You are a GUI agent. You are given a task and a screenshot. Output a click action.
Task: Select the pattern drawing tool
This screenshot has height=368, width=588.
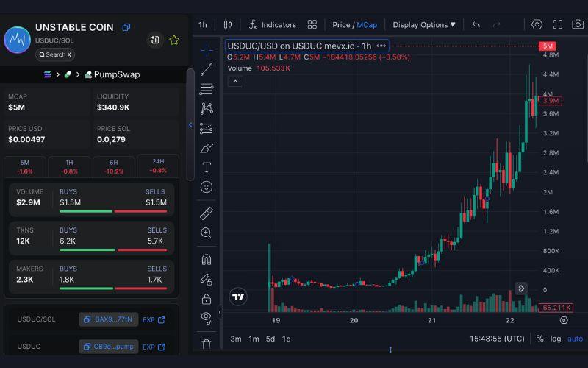click(207, 108)
